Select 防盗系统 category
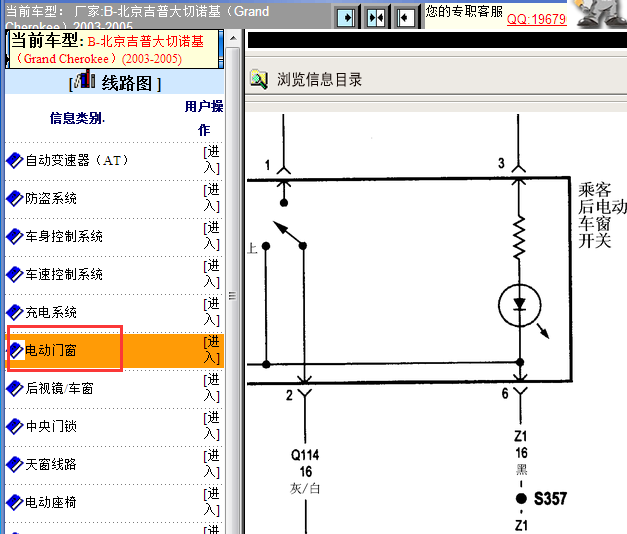The width and height of the screenshot is (627, 534). (51, 198)
